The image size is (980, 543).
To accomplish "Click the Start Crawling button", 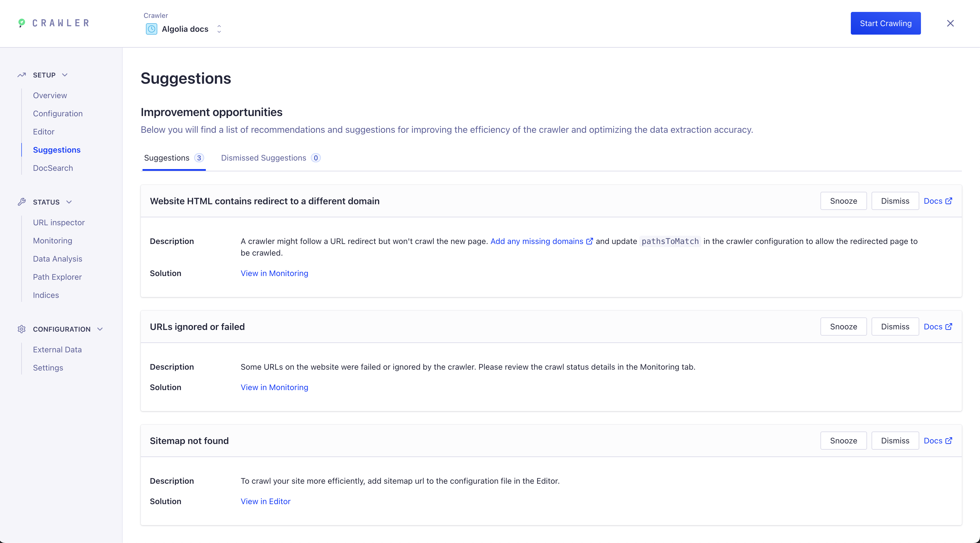I will point(885,23).
